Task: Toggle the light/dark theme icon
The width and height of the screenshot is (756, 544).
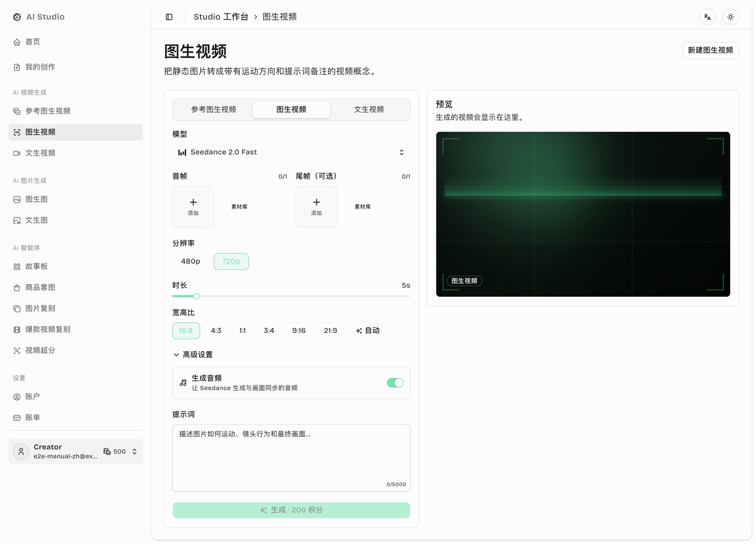Action: 731,17
